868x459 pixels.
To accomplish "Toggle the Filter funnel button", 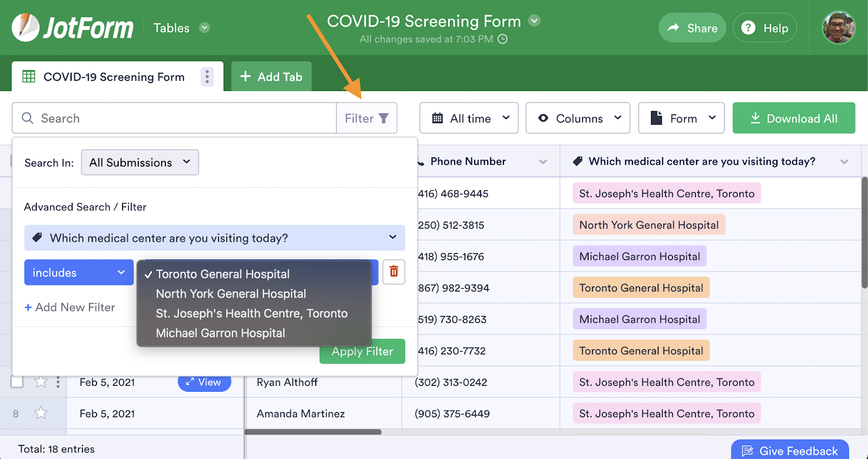I will pyautogui.click(x=367, y=118).
